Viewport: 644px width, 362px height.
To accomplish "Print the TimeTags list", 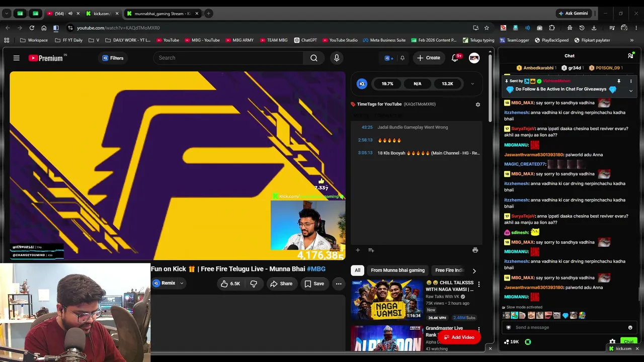I will [475, 250].
